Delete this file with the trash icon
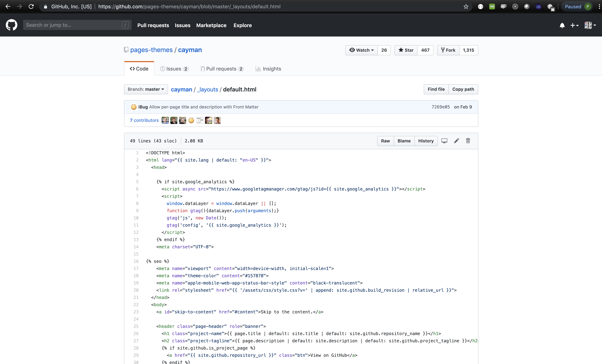This screenshot has height=364, width=602. pyautogui.click(x=468, y=141)
